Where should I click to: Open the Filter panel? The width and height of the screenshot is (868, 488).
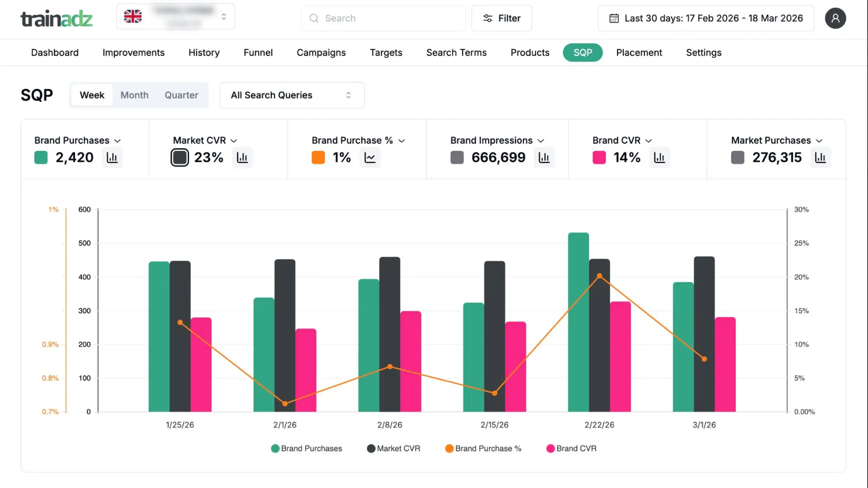click(x=501, y=18)
